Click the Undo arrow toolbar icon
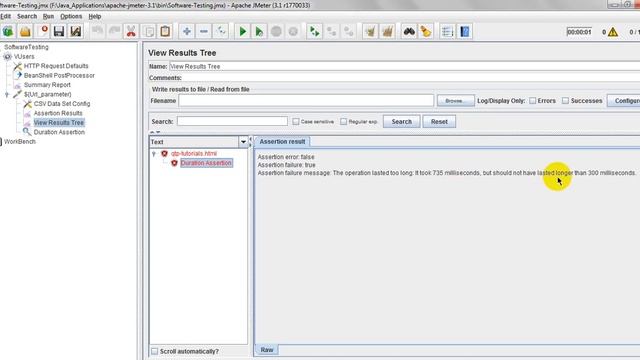Image resolution: width=640 pixels, height=360 pixels. (x=98, y=31)
